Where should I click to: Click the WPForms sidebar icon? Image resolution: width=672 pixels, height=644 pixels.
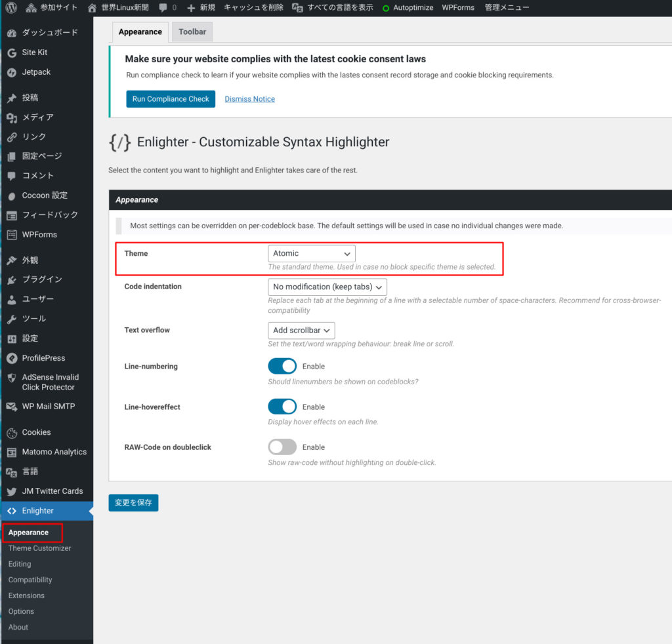tap(12, 235)
